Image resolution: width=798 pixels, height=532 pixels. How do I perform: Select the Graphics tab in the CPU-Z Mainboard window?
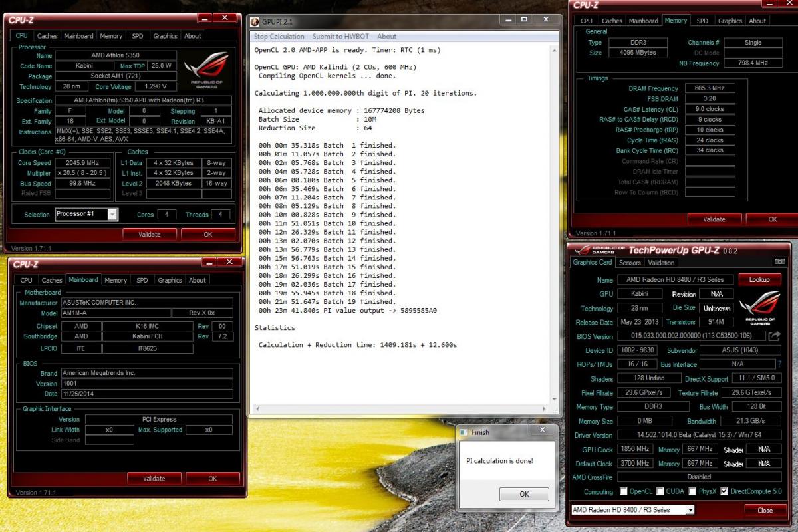click(x=170, y=281)
